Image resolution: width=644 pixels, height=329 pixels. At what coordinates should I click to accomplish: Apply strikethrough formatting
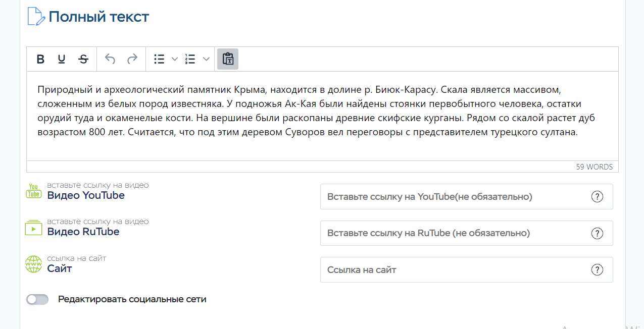point(83,59)
